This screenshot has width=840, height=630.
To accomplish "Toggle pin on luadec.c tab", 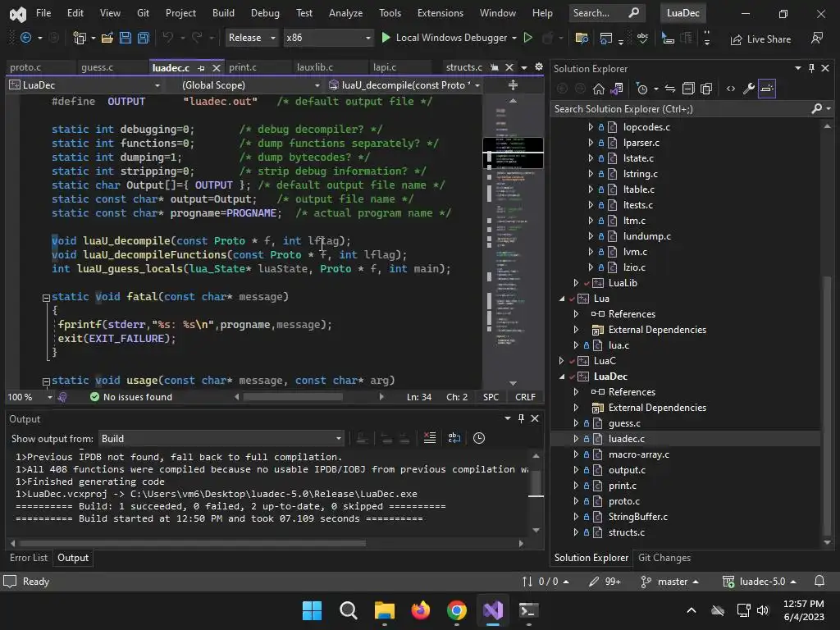I will (202, 68).
